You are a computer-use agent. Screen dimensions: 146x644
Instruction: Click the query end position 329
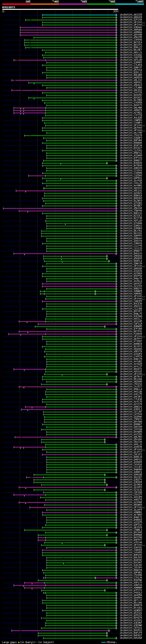pyautogui.click(x=115, y=11)
